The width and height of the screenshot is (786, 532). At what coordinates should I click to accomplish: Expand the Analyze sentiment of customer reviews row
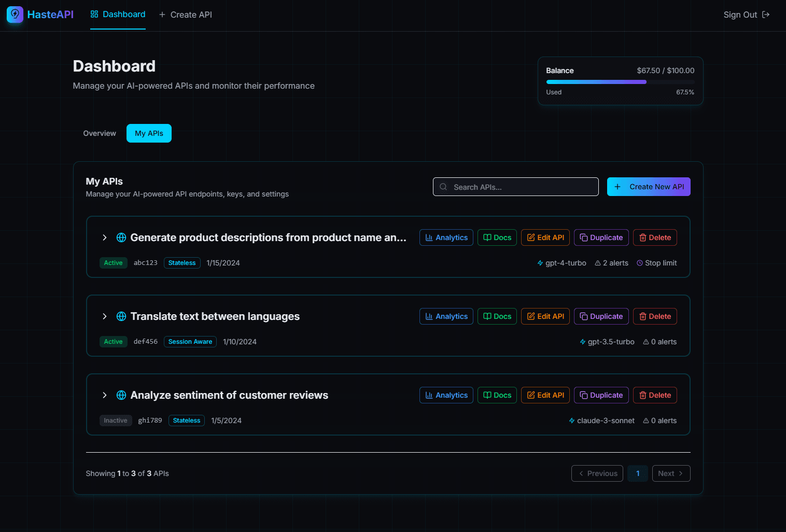click(105, 395)
